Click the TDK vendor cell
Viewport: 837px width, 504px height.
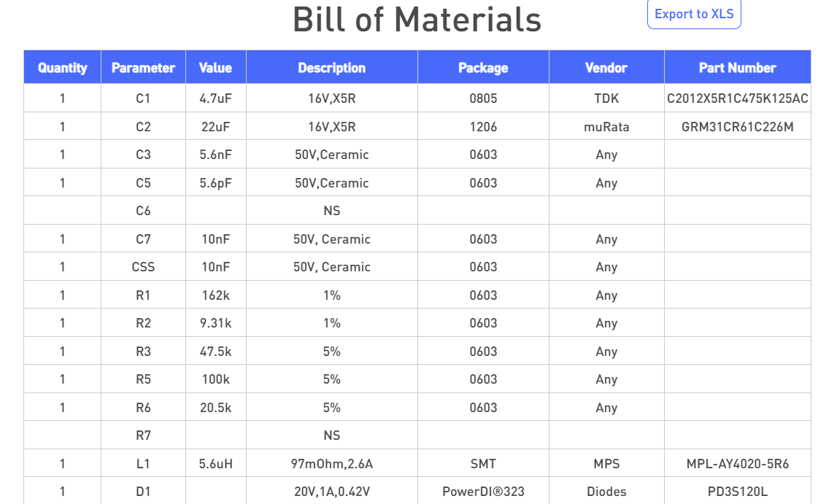[606, 98]
